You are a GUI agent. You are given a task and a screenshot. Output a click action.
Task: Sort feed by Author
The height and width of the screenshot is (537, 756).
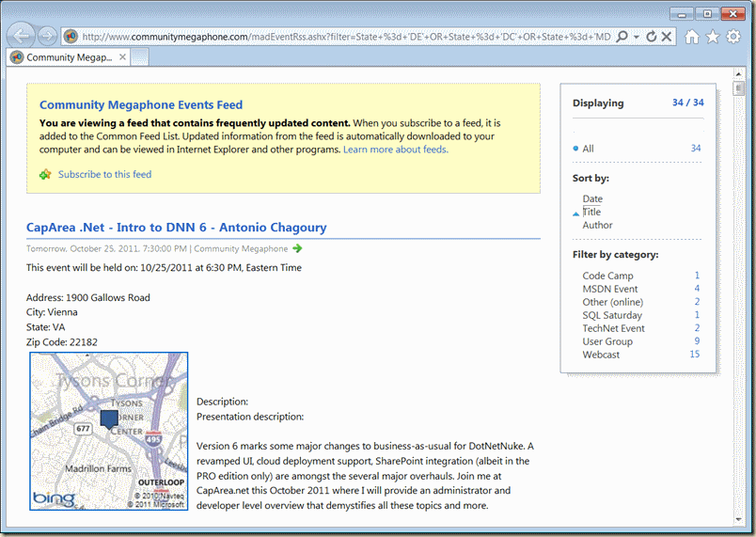click(x=597, y=225)
